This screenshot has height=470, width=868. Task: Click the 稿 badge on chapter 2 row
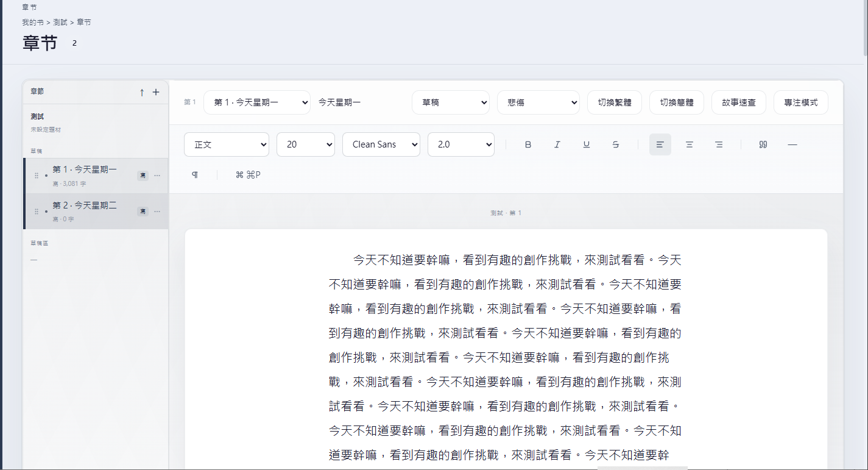pos(143,211)
